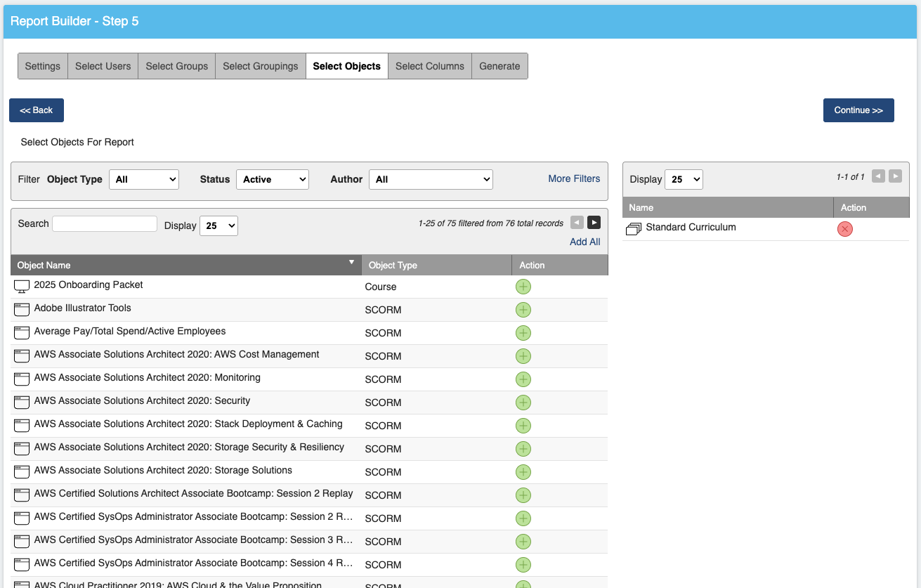
Task: Open the Object Type filter dropdown
Action: click(x=144, y=179)
